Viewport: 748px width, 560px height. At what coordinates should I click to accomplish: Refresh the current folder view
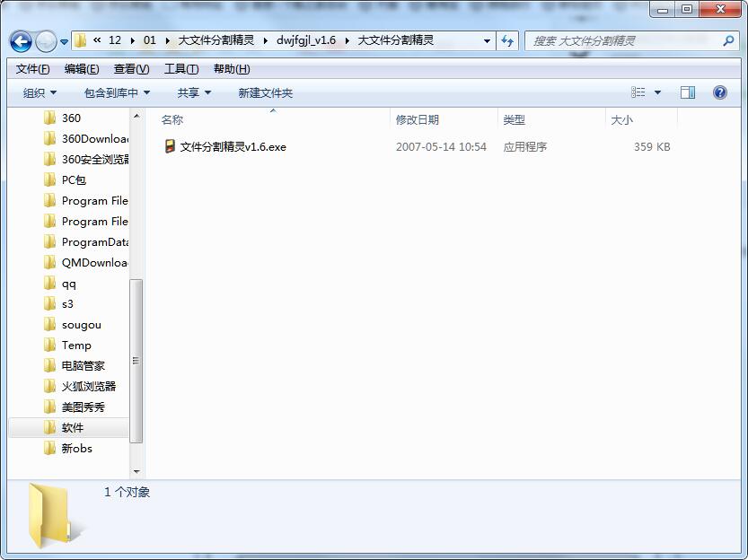pos(507,41)
